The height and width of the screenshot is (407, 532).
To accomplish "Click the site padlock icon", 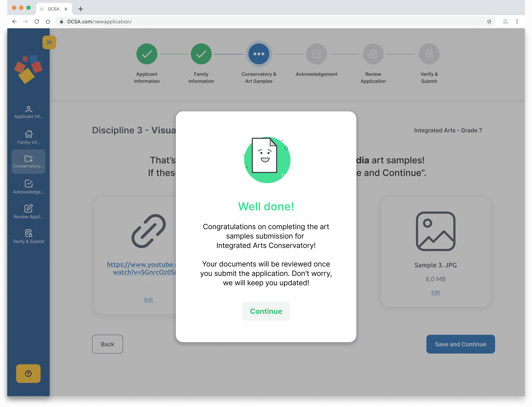I will tap(62, 22).
